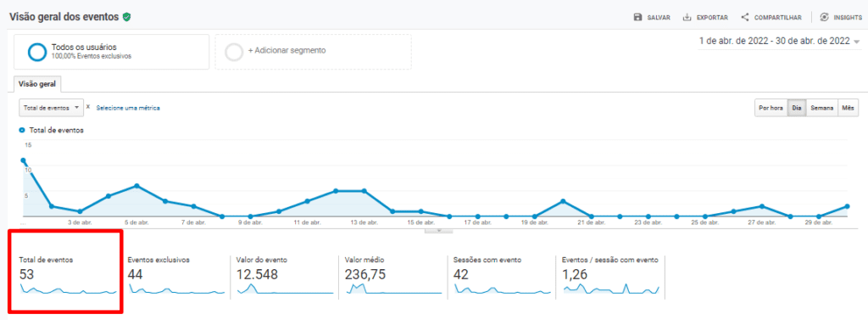The width and height of the screenshot is (868, 320).
Task: Open the Insights icon
Action: (x=824, y=17)
